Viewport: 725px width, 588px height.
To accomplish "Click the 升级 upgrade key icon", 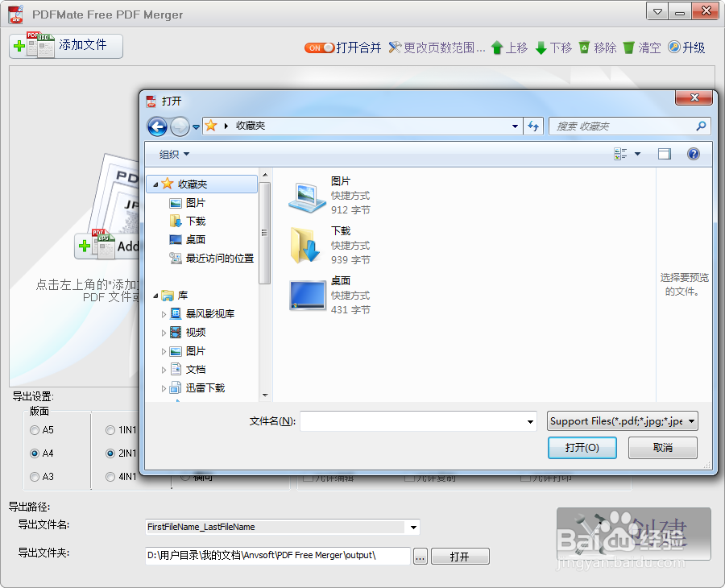I will coord(674,47).
